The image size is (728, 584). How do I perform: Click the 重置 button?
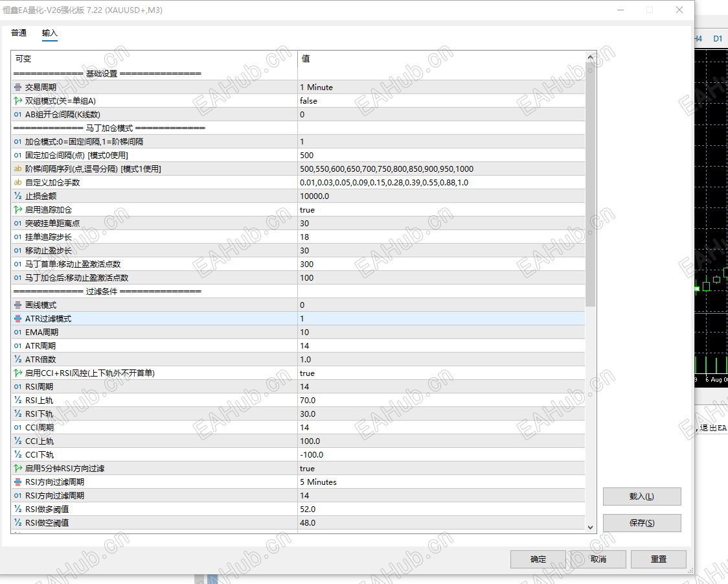[x=658, y=559]
